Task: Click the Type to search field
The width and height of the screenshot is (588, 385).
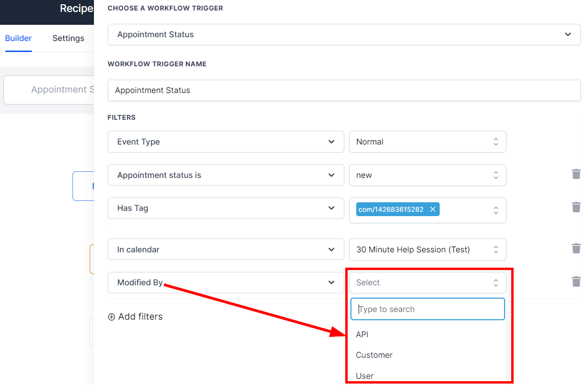Action: point(427,309)
